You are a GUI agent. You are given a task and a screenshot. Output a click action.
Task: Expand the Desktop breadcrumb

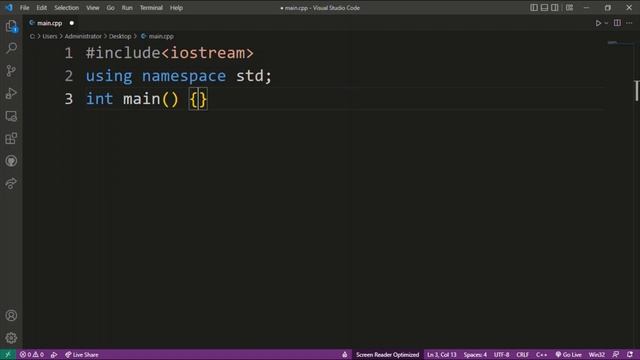click(x=120, y=36)
